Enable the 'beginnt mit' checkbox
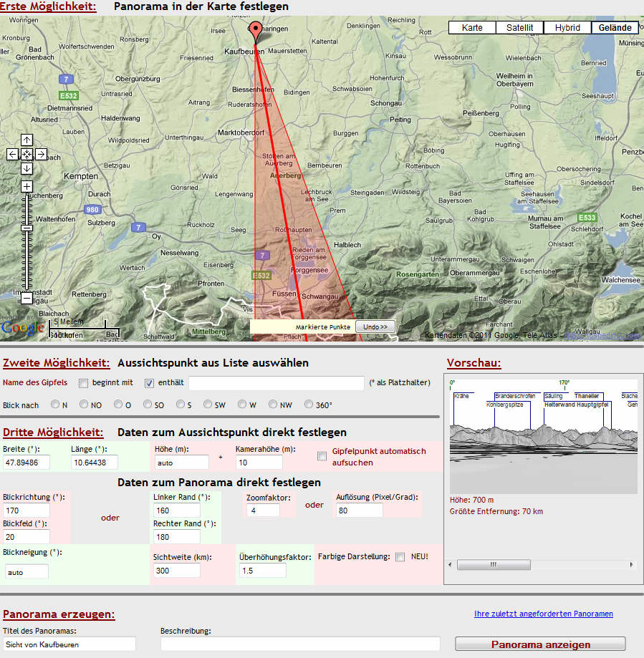The image size is (644, 658). [83, 383]
